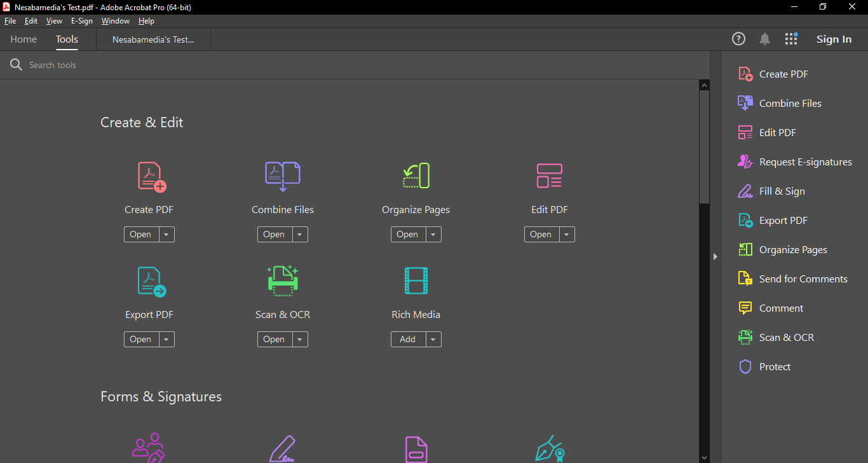Click the Create PDF icon in main panel

point(151,176)
